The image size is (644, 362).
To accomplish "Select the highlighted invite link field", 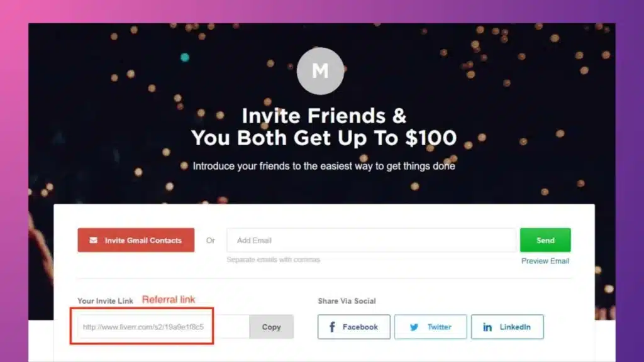I will tap(142, 326).
